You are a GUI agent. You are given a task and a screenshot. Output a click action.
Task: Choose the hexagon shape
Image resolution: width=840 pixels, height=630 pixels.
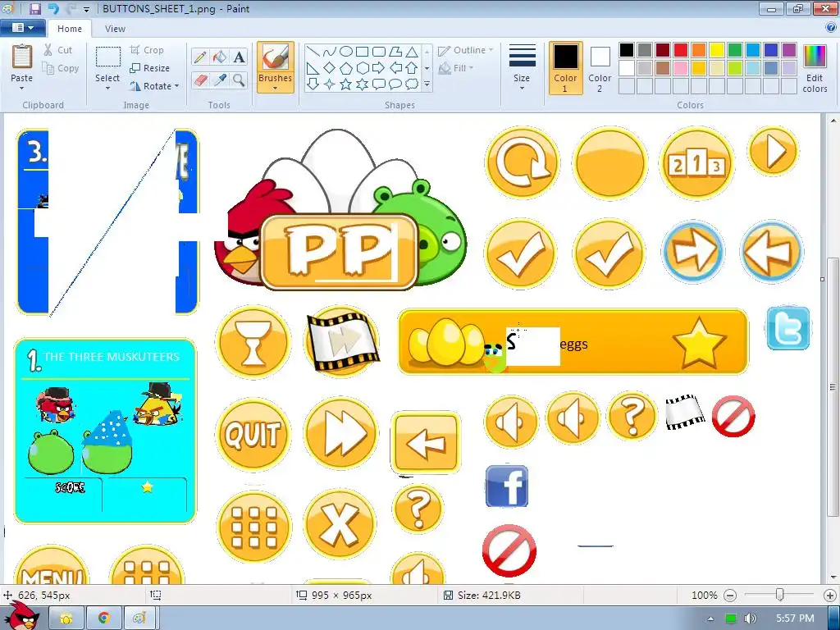point(362,68)
